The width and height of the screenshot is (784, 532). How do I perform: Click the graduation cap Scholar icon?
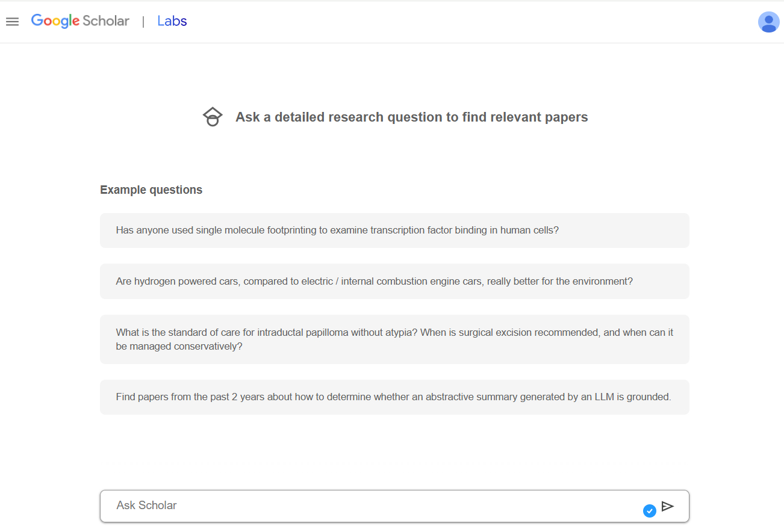[x=213, y=117]
